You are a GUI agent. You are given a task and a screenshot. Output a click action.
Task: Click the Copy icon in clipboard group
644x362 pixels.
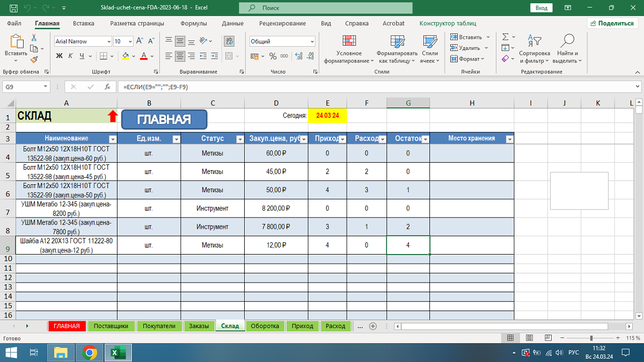(x=34, y=49)
